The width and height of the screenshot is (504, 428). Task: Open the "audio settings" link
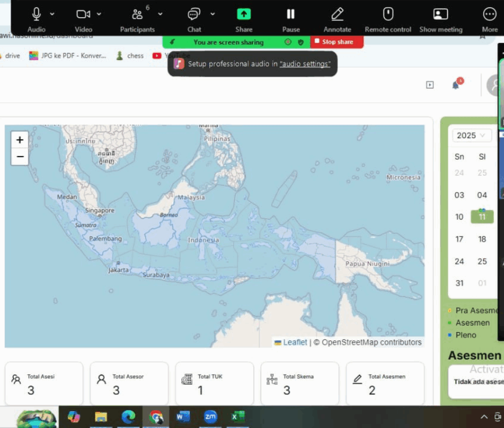point(305,64)
